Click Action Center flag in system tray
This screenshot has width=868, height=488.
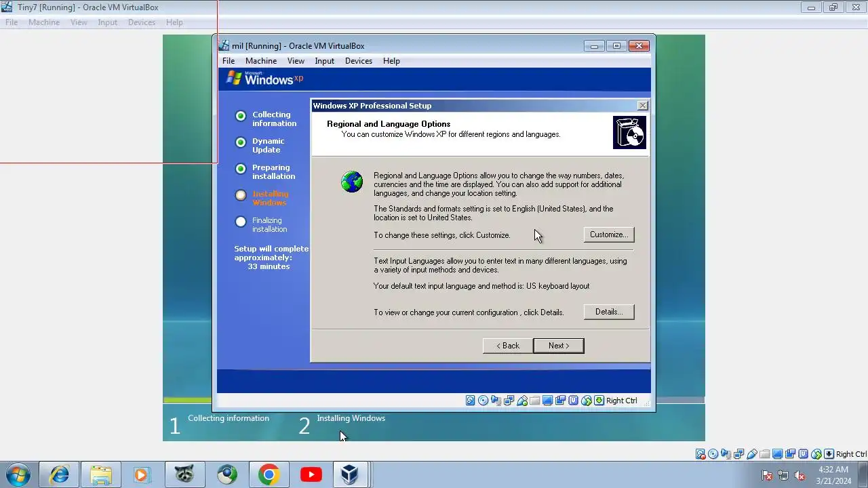pos(767,476)
